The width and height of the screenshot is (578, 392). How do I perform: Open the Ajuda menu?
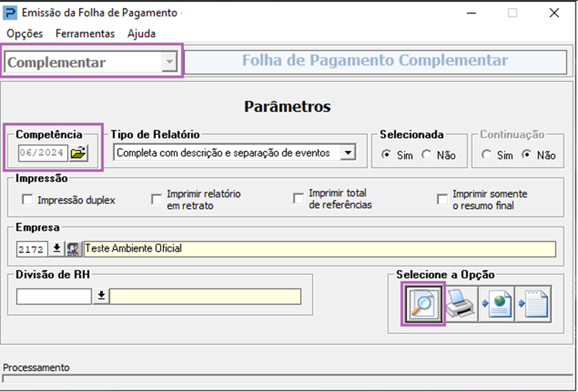[142, 33]
